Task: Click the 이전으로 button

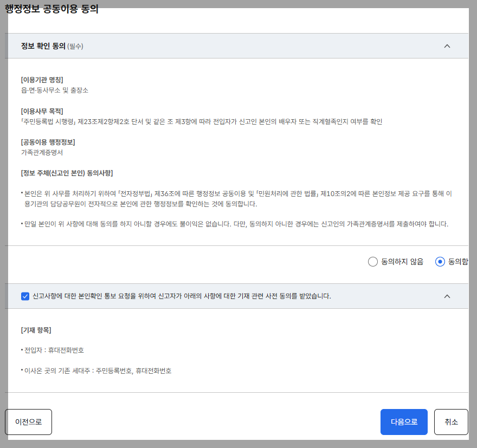Action: point(28,422)
